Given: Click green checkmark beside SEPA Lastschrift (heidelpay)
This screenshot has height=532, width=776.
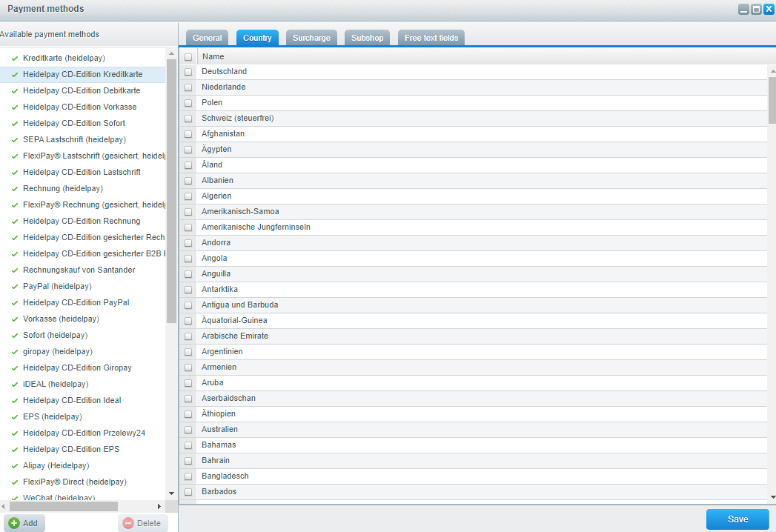Looking at the screenshot, I should (15, 140).
